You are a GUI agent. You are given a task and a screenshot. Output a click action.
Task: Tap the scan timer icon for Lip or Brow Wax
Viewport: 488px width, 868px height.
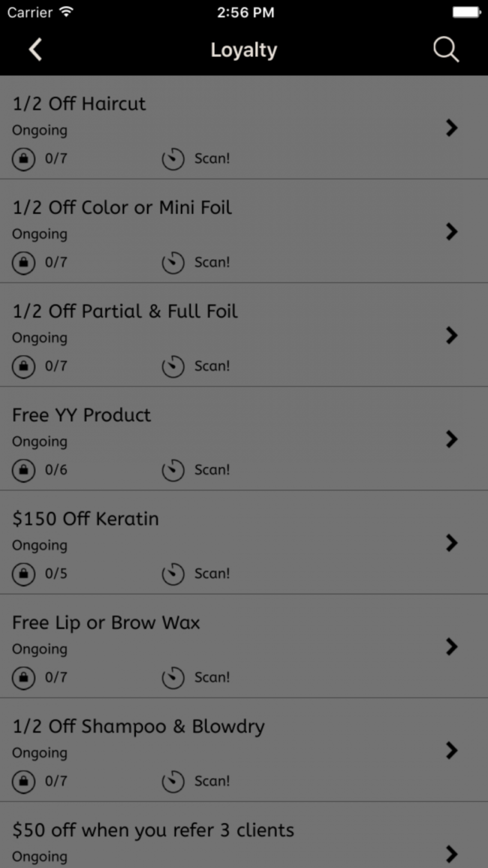point(173,678)
